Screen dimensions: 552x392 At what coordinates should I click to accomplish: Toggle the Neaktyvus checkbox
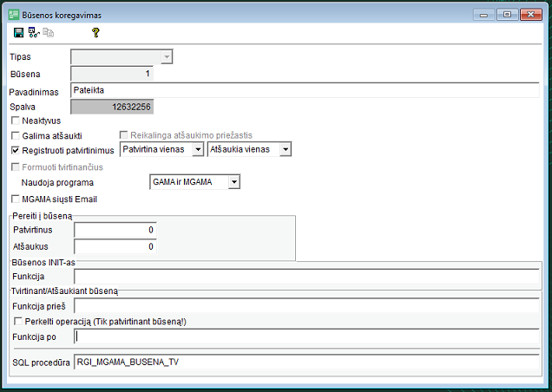coord(15,121)
